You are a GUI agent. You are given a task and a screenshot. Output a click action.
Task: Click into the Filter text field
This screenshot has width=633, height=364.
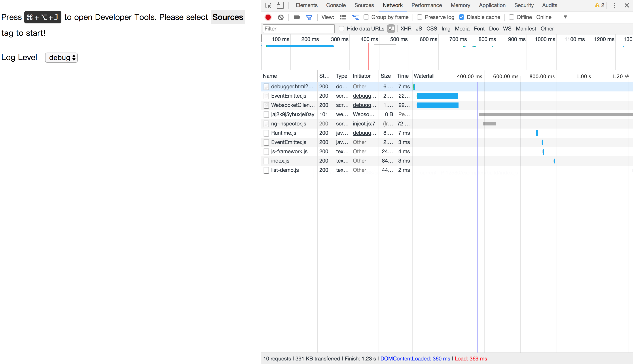tap(299, 29)
